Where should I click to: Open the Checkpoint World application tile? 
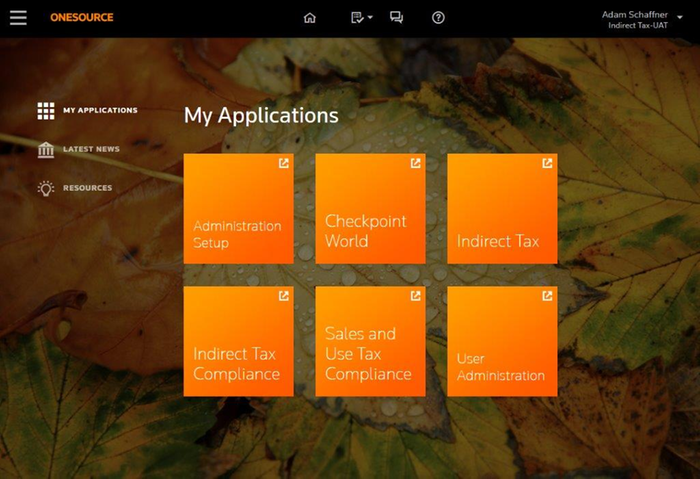tap(370, 209)
